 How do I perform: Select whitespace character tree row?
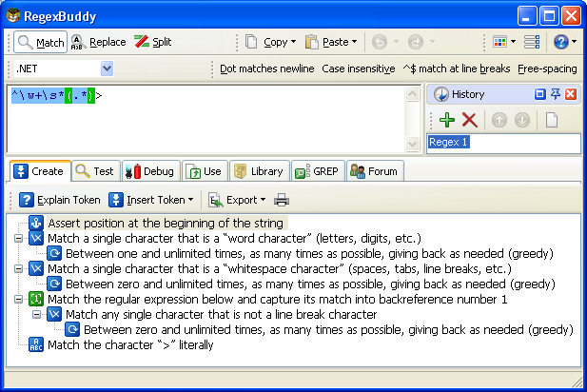(x=280, y=268)
